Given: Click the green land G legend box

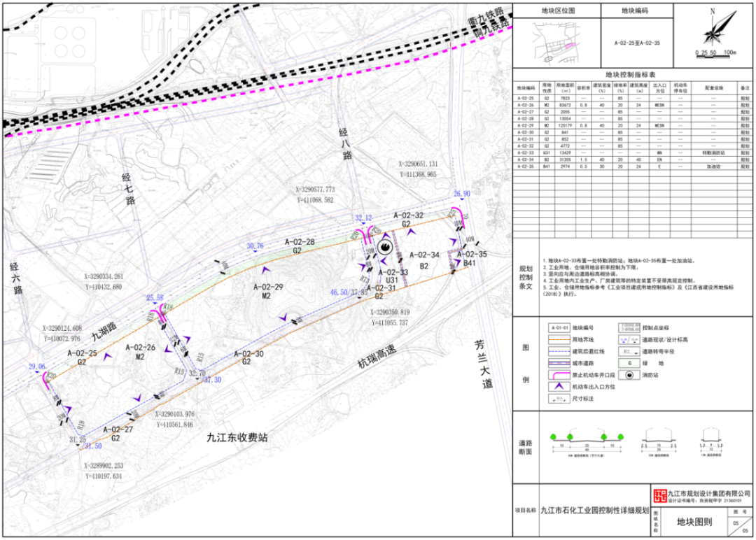Looking at the screenshot, I should point(629,363).
